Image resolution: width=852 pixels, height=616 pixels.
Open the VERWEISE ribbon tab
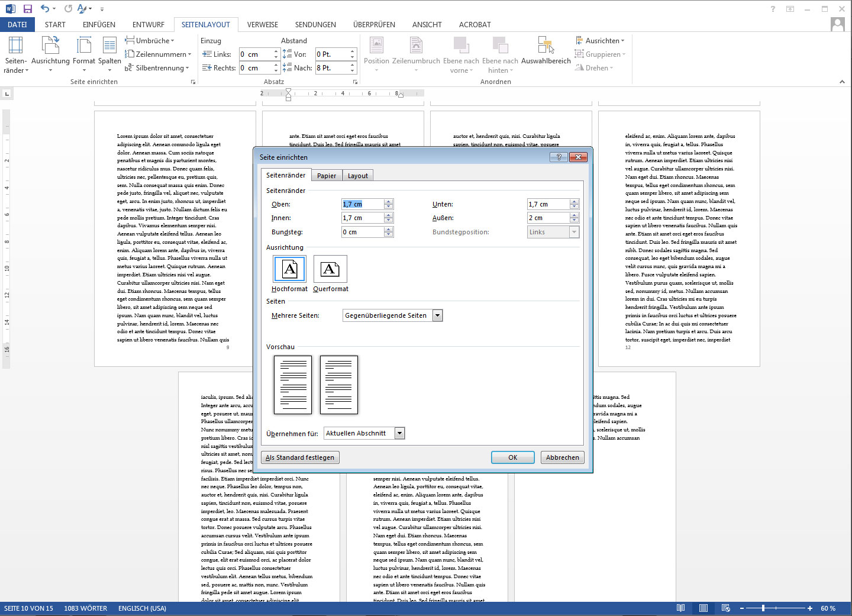(262, 24)
